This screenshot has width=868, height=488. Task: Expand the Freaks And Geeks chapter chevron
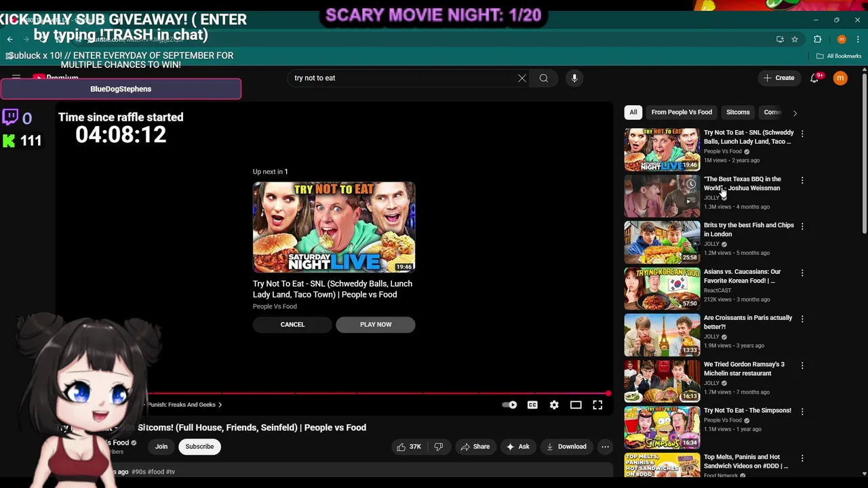point(220,405)
